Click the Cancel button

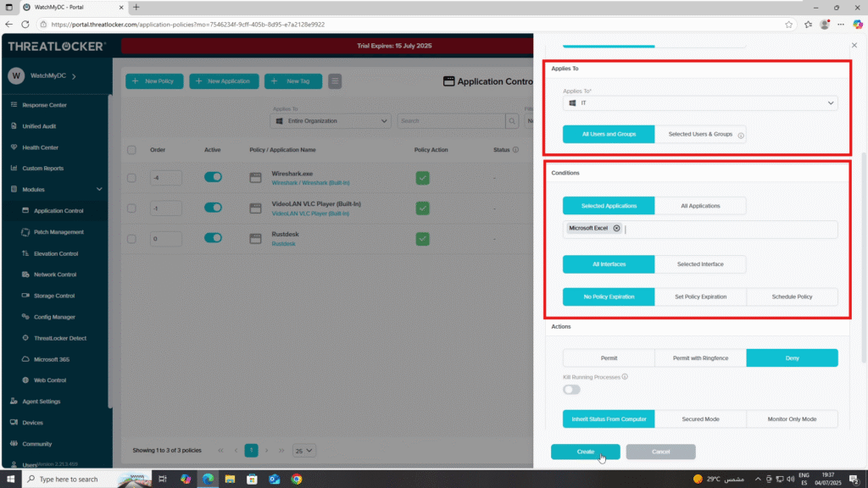pos(660,452)
